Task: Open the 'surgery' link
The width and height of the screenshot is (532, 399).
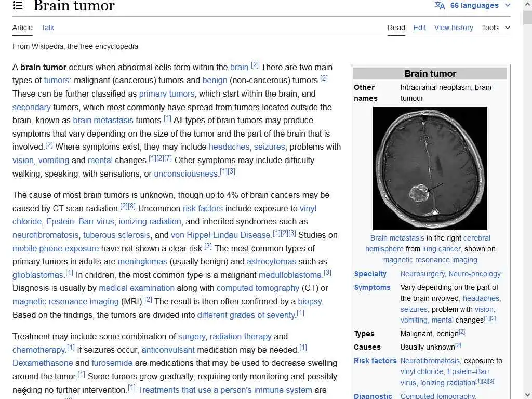Action: click(x=192, y=337)
